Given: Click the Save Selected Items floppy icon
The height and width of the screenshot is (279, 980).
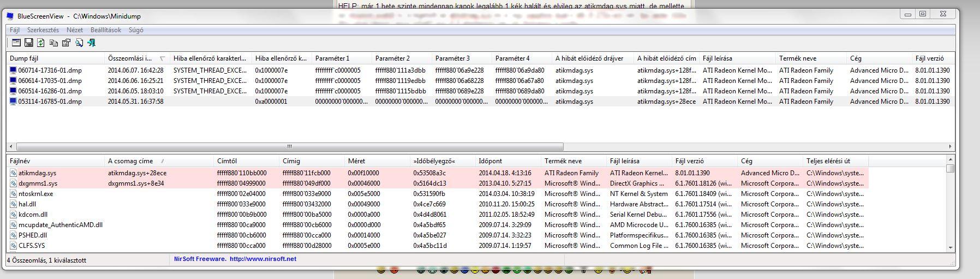Looking at the screenshot, I should pyautogui.click(x=29, y=43).
